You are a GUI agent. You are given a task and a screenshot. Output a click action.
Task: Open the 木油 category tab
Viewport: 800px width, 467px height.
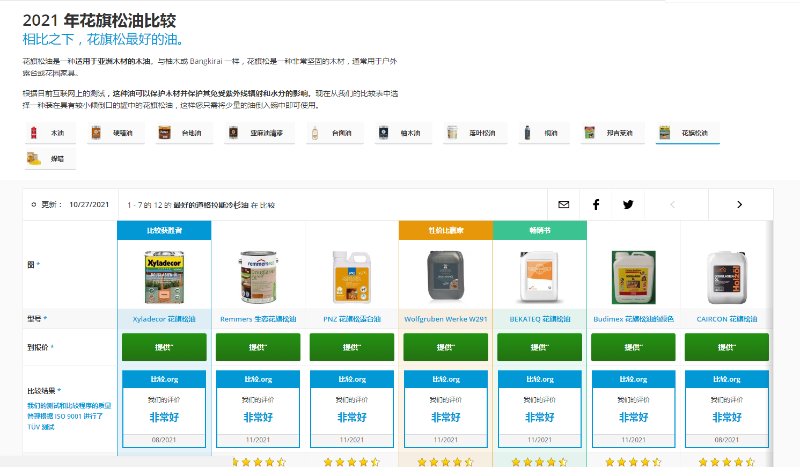(x=49, y=132)
